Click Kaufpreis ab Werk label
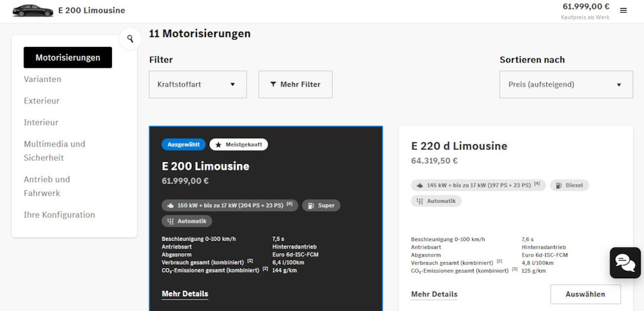The image size is (644, 311). pyautogui.click(x=585, y=17)
